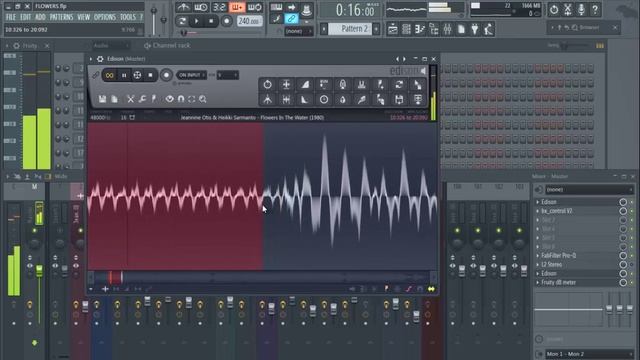Click Edison's wrench tools icon

[x=142, y=99]
